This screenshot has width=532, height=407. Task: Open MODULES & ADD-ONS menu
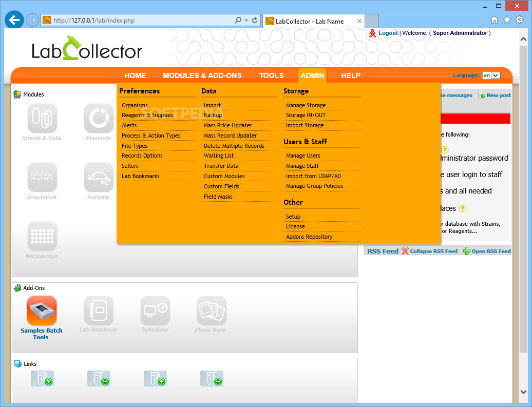(202, 75)
